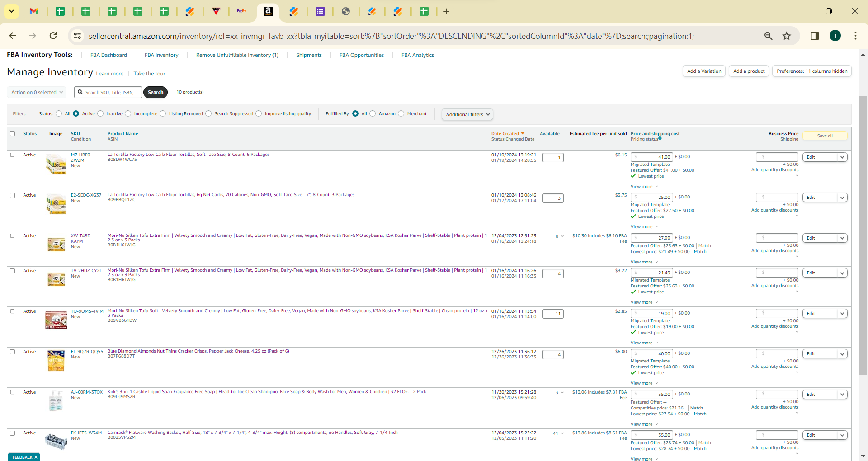Click Date Created sort arrow
868x461 pixels.
[x=523, y=134]
